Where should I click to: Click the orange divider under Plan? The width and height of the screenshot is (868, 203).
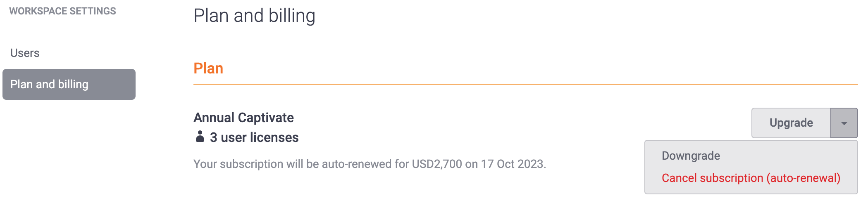[x=525, y=84]
